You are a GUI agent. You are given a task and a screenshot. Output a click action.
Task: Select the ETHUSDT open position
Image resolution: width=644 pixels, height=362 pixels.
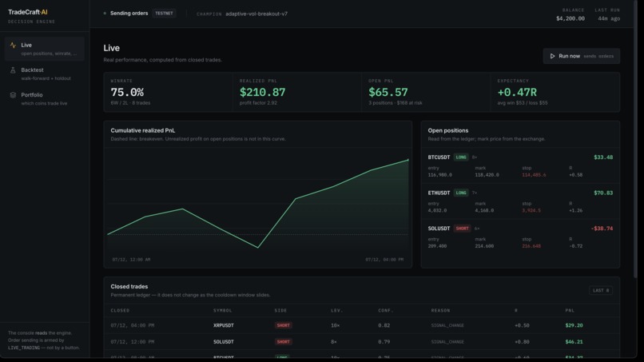click(x=520, y=201)
